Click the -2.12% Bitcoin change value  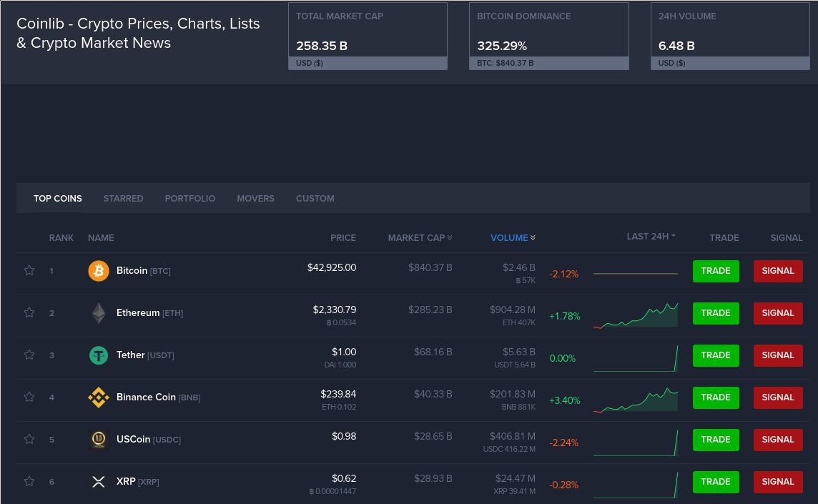tap(564, 274)
